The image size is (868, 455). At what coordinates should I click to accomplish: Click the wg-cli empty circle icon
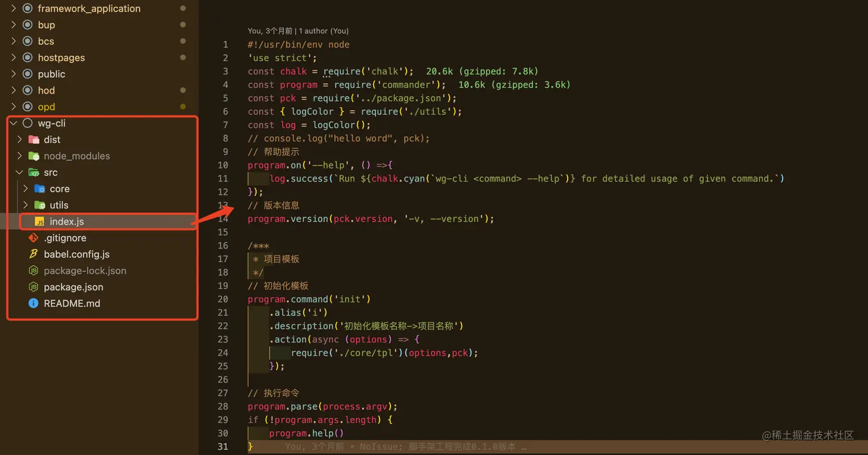(x=27, y=123)
